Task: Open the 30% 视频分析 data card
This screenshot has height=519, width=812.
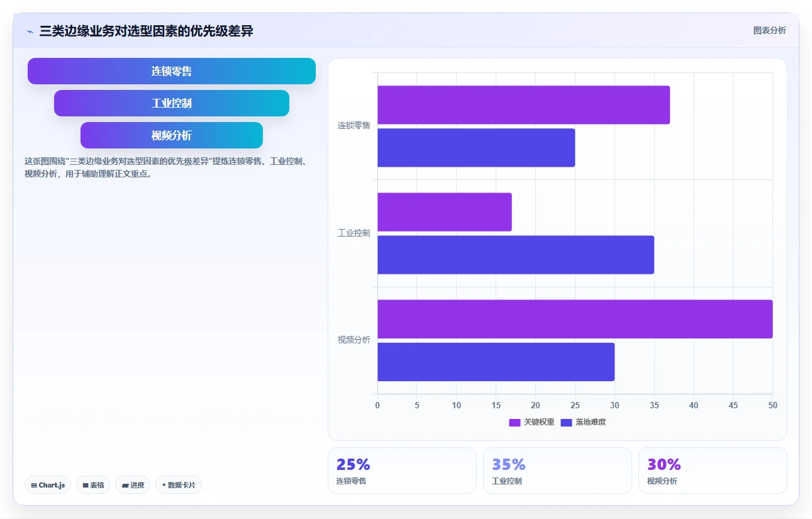Action: click(713, 471)
